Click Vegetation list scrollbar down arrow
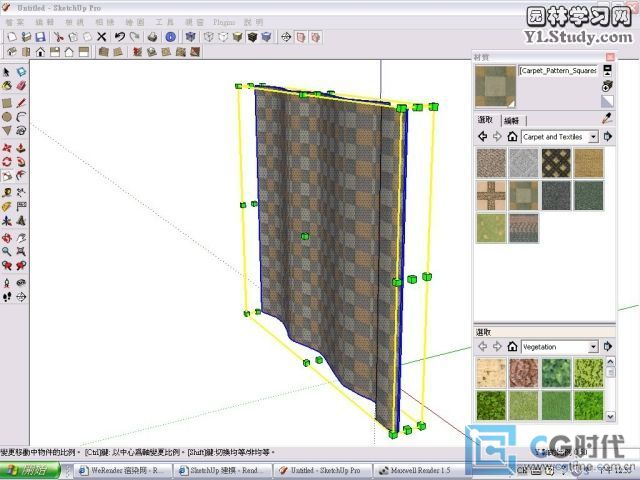Screen dimensions: 640x480 [610, 416]
